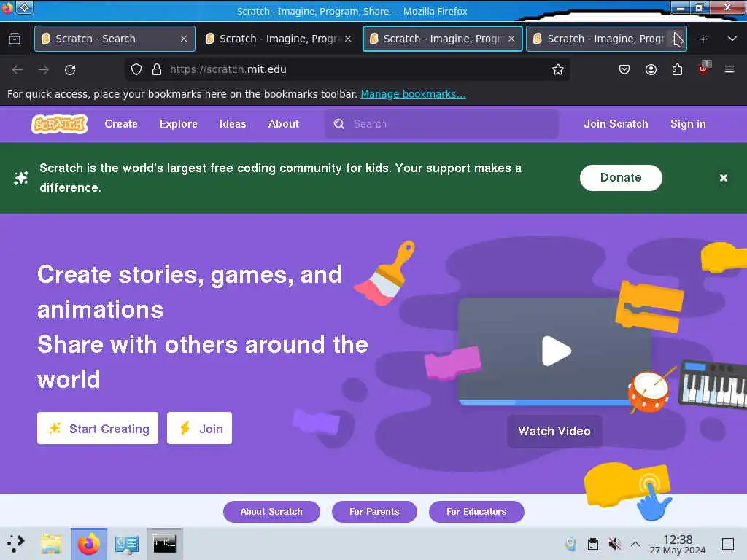This screenshot has height=560, width=747.
Task: Click the Join button with the lightning icon
Action: coord(199,428)
